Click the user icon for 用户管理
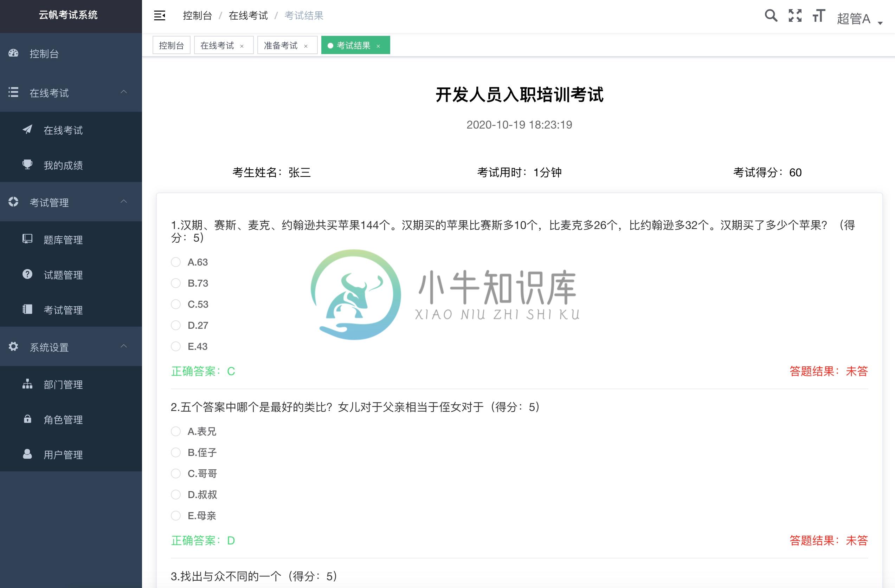895x588 pixels. click(x=27, y=454)
